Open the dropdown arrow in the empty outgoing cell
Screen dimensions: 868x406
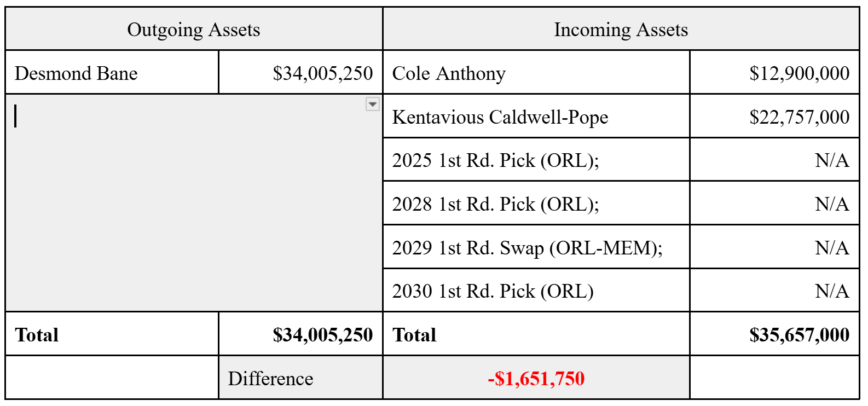[372, 104]
